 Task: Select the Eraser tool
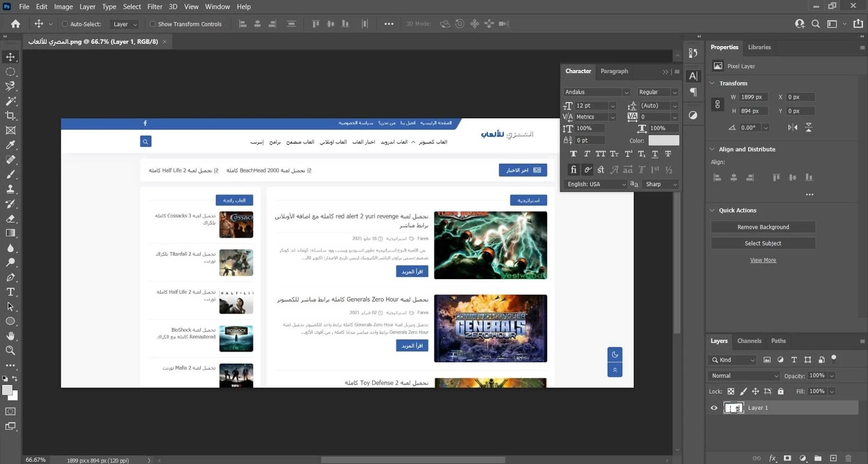pyautogui.click(x=10, y=218)
